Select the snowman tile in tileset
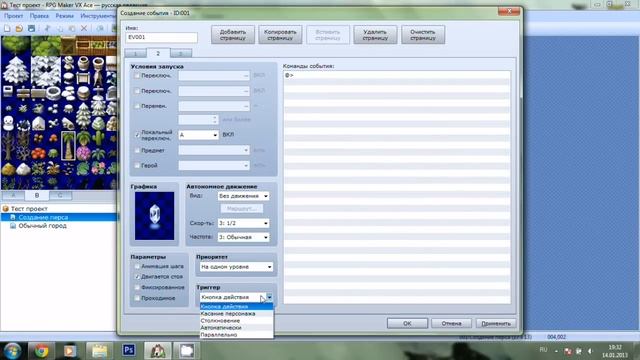Viewport: 640px width, 360px height. [8, 123]
